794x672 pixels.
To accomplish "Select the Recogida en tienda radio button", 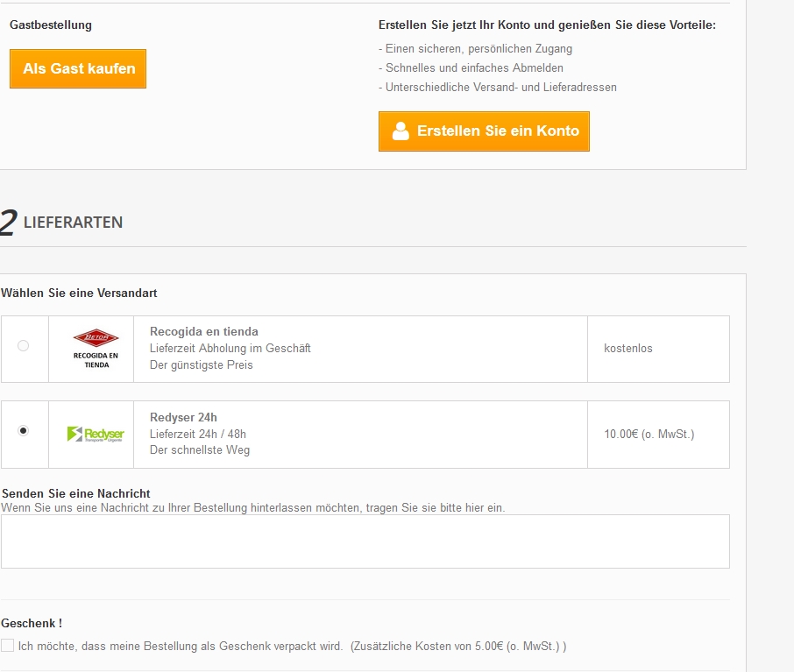I will point(24,346).
